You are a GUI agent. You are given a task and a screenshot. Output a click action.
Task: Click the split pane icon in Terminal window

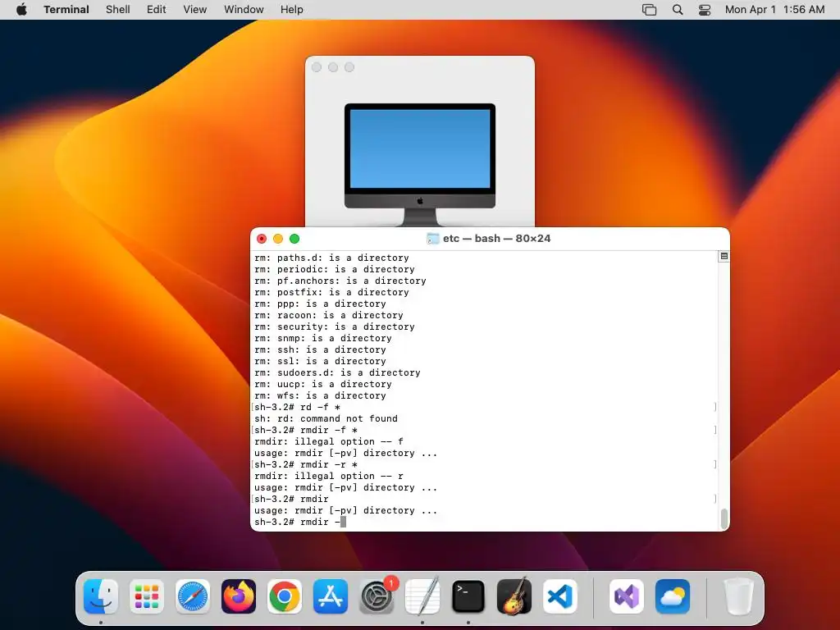(x=724, y=257)
